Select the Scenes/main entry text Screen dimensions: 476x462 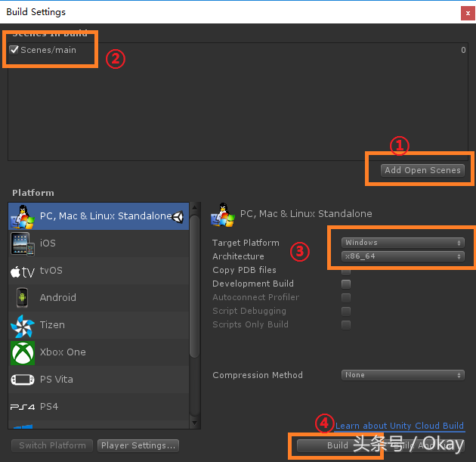pyautogui.click(x=48, y=50)
